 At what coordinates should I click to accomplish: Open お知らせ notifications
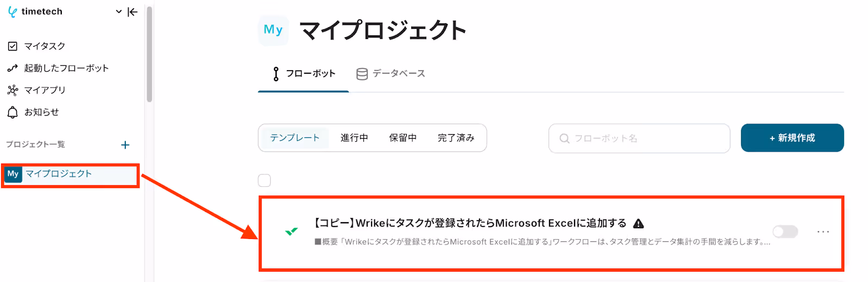point(41,112)
